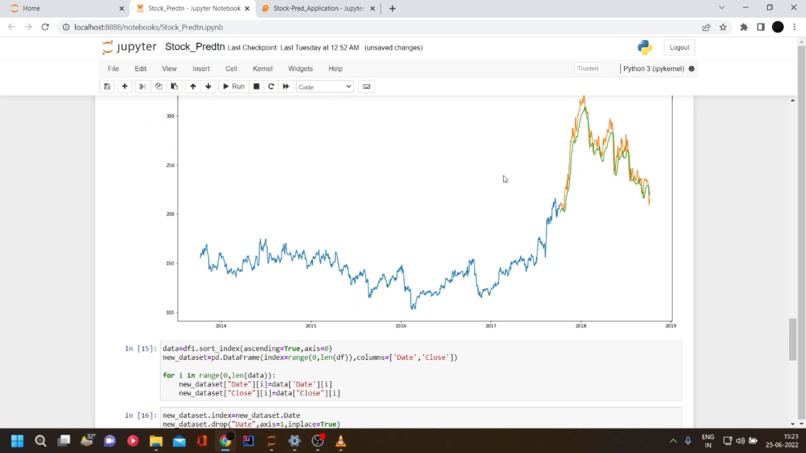Open the command palette keyboard icon

[x=367, y=86]
